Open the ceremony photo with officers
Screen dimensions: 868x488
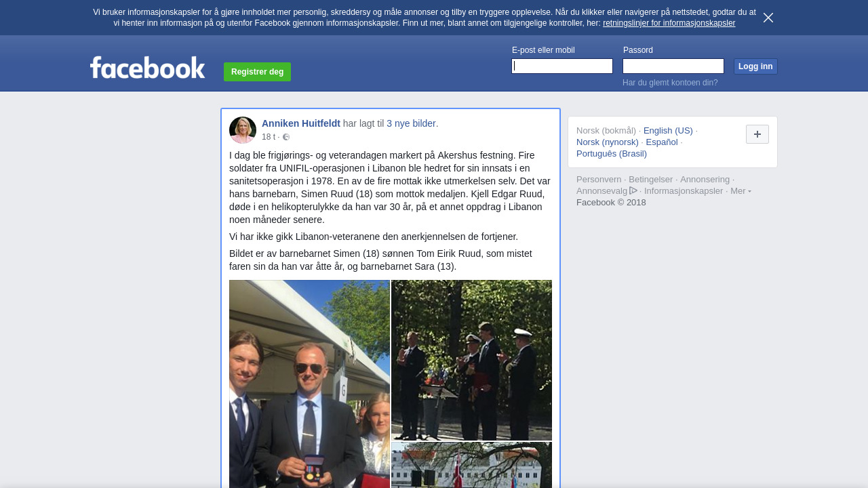click(471, 360)
